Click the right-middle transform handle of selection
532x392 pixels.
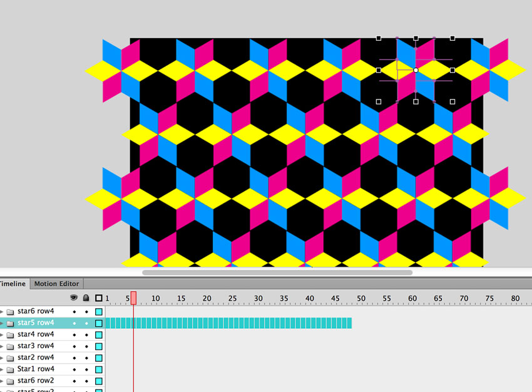[x=453, y=70]
